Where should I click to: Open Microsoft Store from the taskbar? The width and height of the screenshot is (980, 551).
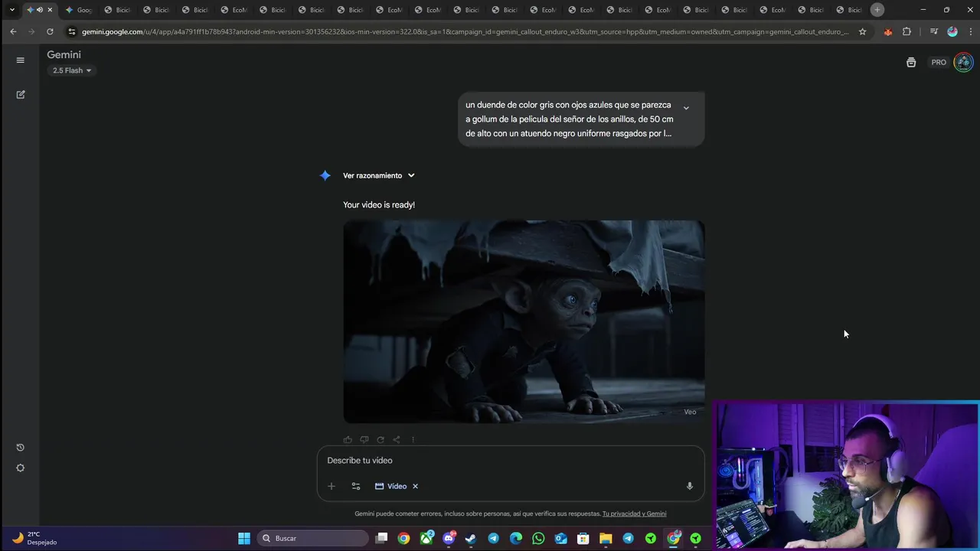pos(583,539)
